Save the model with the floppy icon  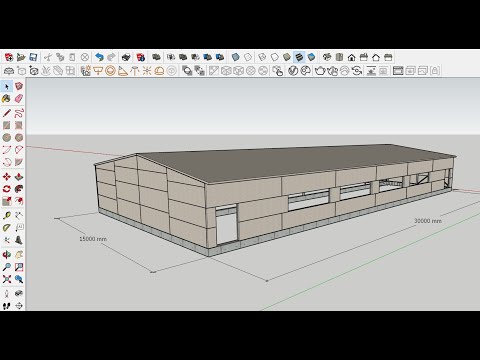[x=33, y=57]
